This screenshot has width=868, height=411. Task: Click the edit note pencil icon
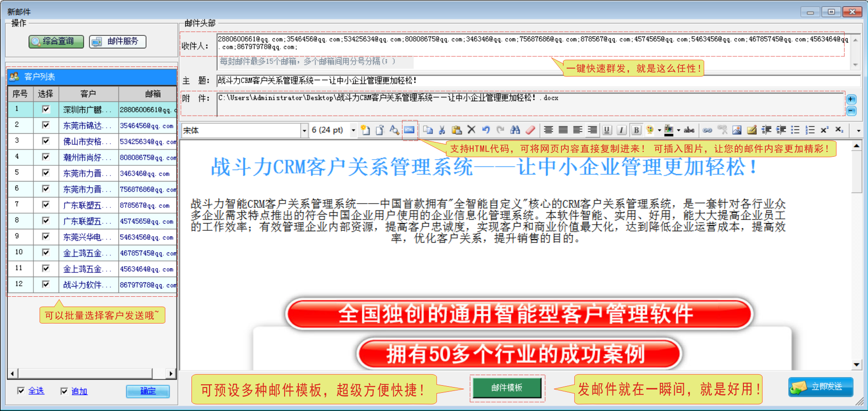pos(752,130)
